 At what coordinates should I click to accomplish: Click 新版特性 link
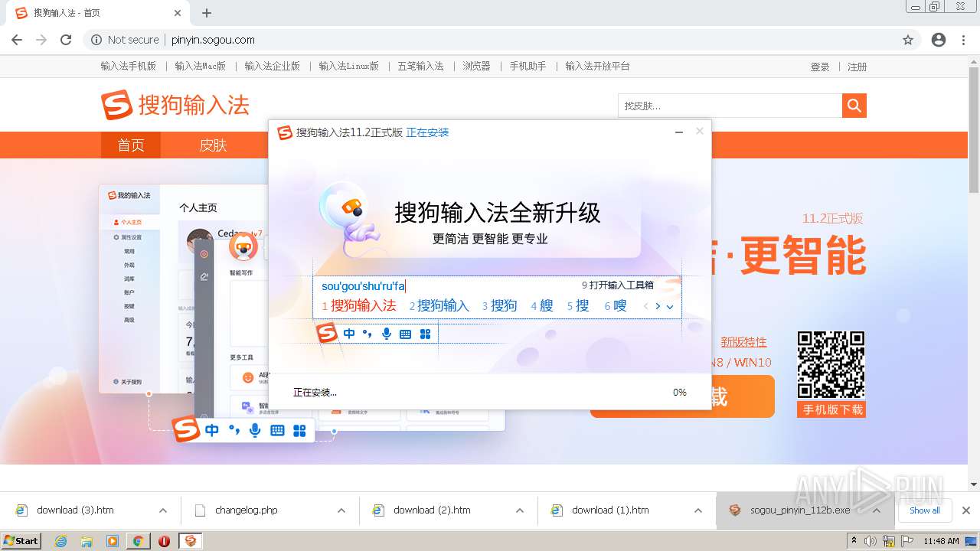[x=743, y=342]
